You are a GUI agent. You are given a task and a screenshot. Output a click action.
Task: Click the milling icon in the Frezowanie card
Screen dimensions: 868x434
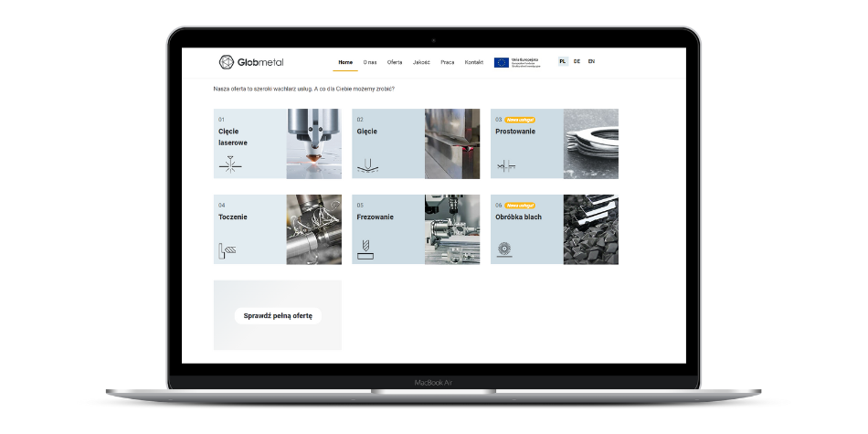365,249
